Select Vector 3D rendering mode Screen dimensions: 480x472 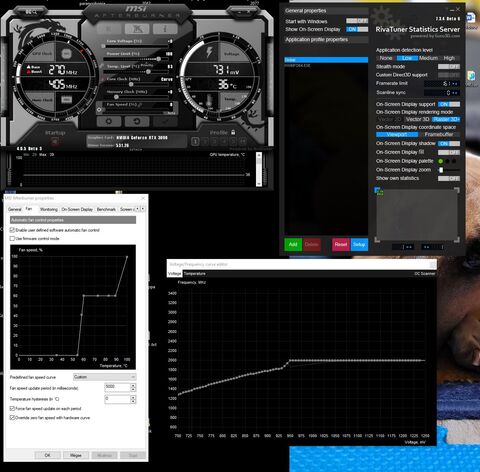point(417,119)
